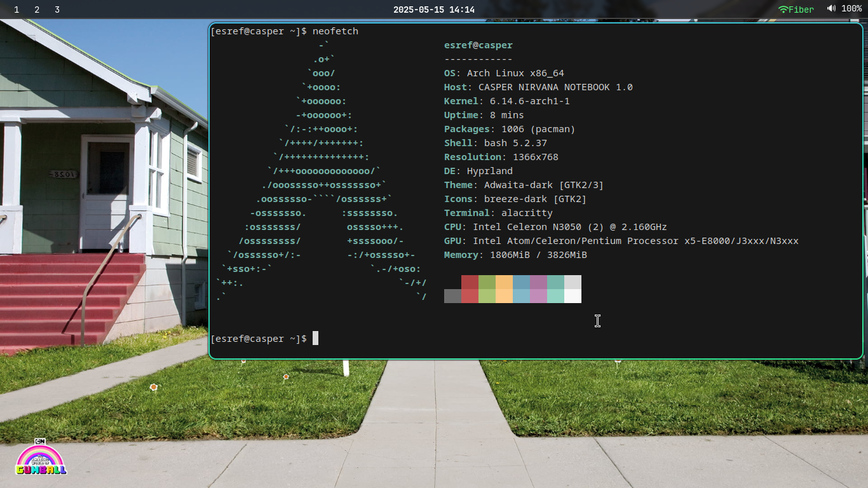The image size is (868, 488).
Task: Switch to workspace 2 in the top bar
Action: click(37, 10)
